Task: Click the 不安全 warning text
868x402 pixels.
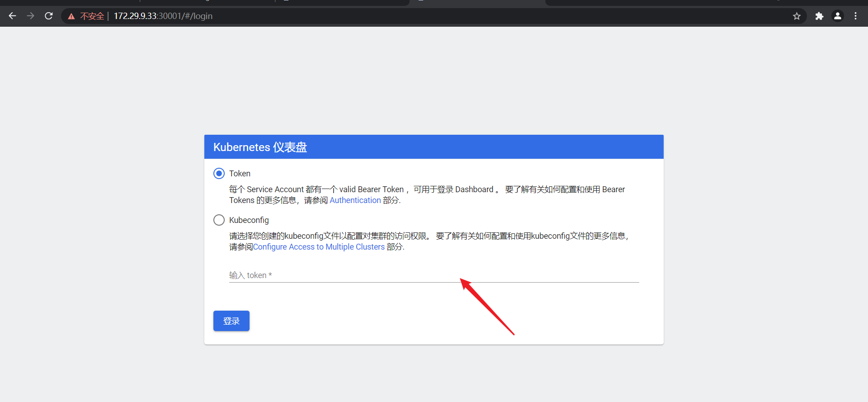Action: [92, 16]
